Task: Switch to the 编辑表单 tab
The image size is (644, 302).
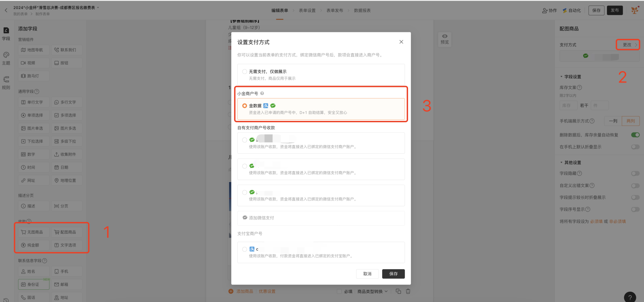Action: coord(279,10)
